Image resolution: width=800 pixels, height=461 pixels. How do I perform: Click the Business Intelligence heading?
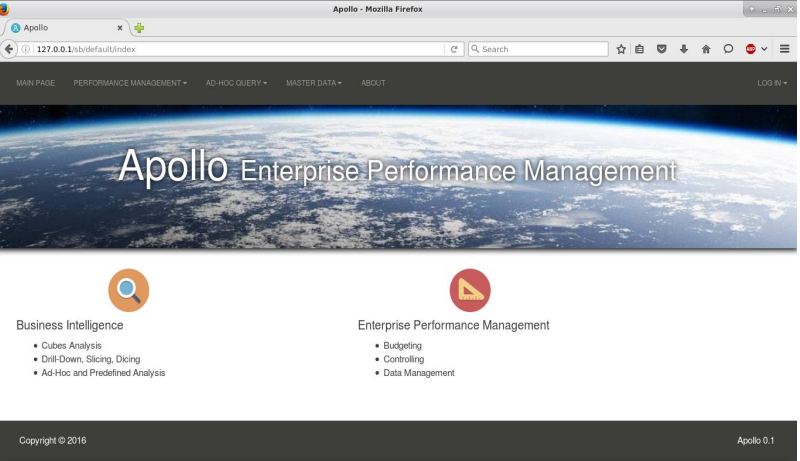coord(70,325)
